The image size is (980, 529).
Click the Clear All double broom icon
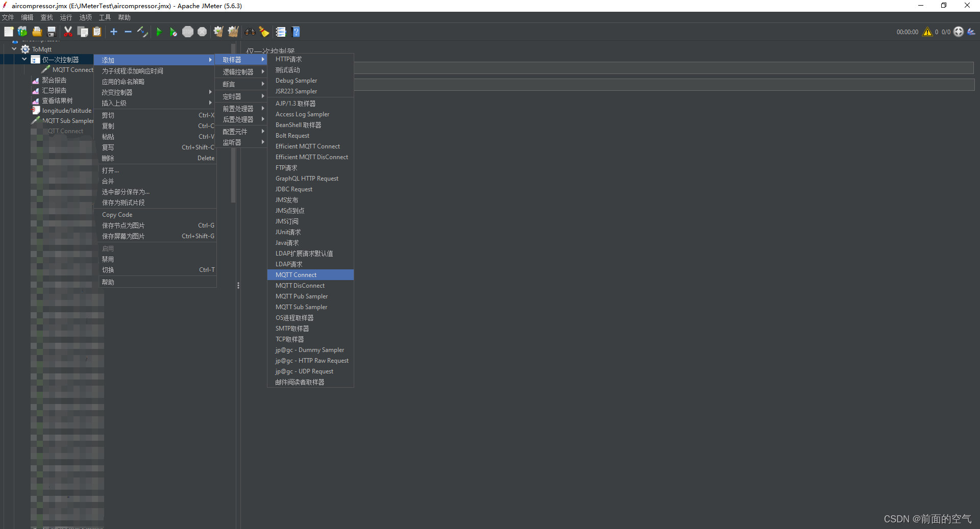tap(233, 32)
